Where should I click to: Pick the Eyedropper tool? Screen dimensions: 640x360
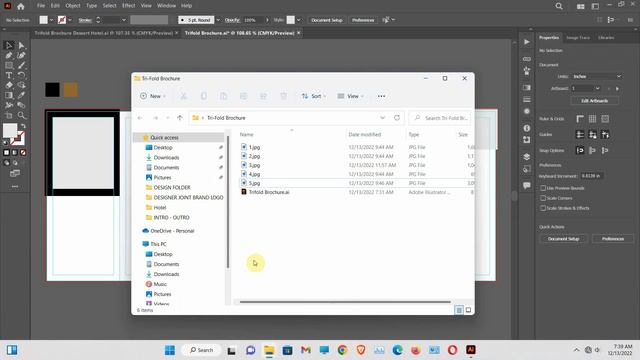pos(21,95)
